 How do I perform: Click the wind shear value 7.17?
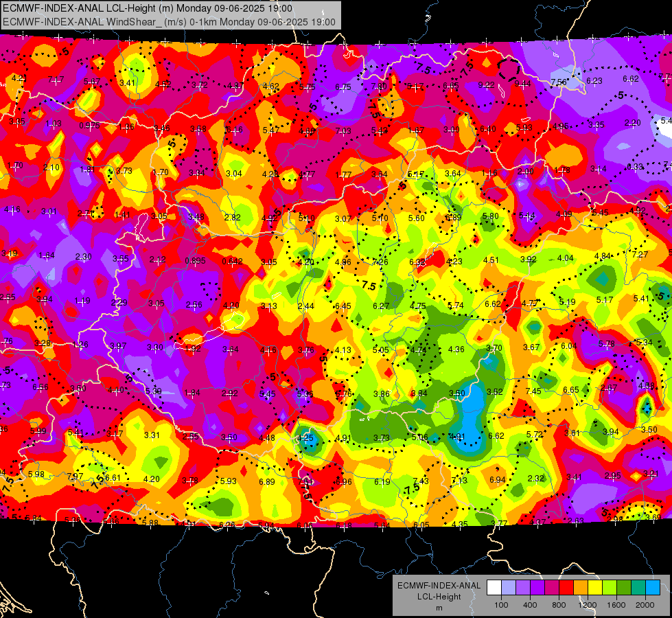(56, 80)
